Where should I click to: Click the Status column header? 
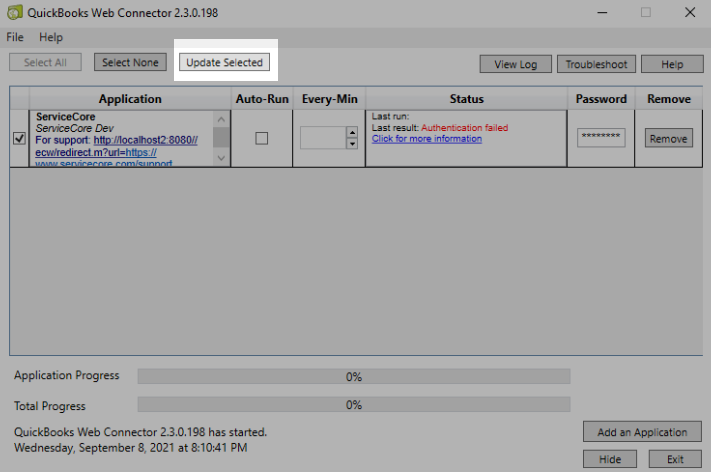(467, 99)
